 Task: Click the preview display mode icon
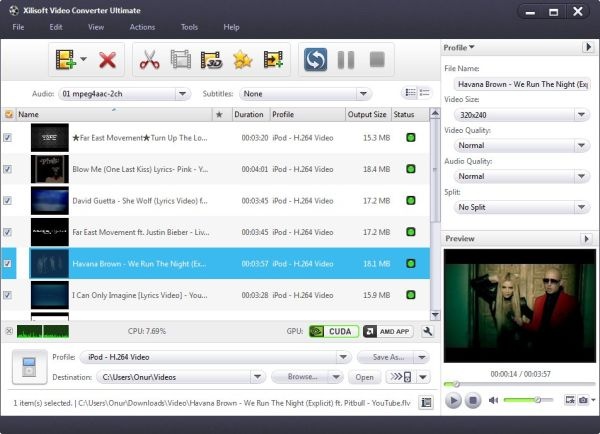[570, 400]
